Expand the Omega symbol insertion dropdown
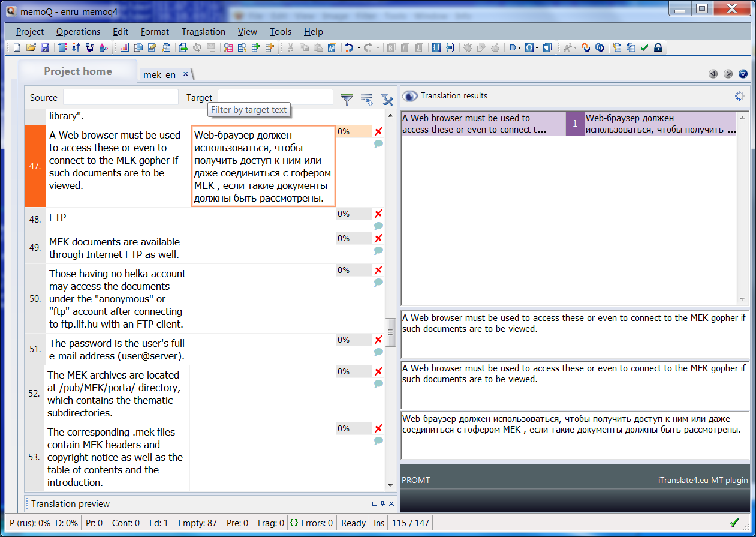 [x=537, y=48]
